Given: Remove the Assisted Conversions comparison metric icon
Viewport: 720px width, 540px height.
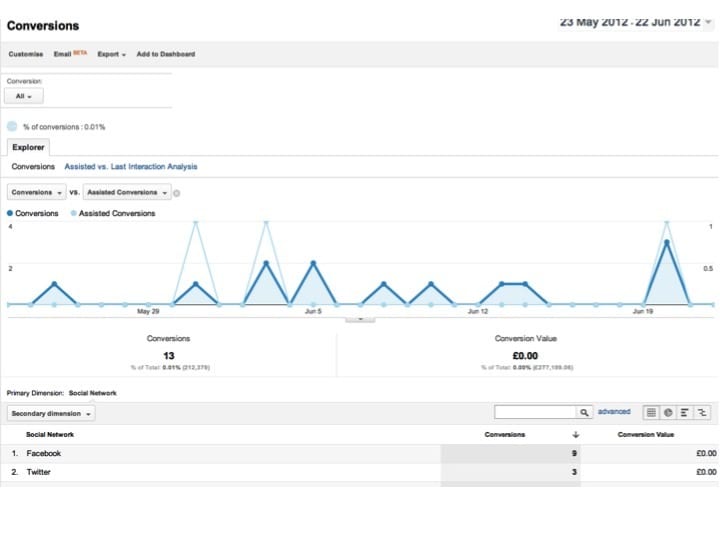Looking at the screenshot, I should pyautogui.click(x=177, y=193).
